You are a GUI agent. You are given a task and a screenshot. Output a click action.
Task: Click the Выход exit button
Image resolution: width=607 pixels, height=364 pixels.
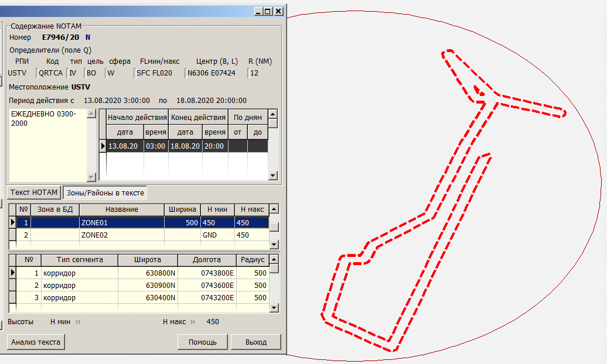(x=256, y=342)
